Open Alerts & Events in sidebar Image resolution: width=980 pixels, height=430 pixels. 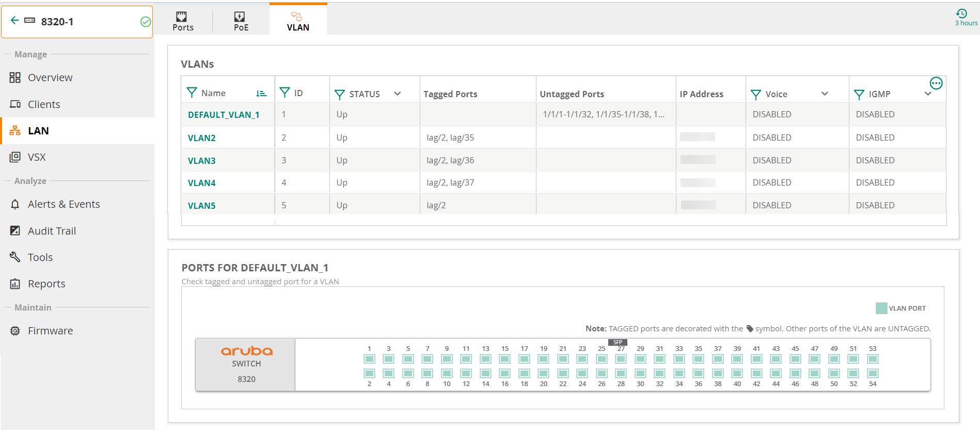64,204
